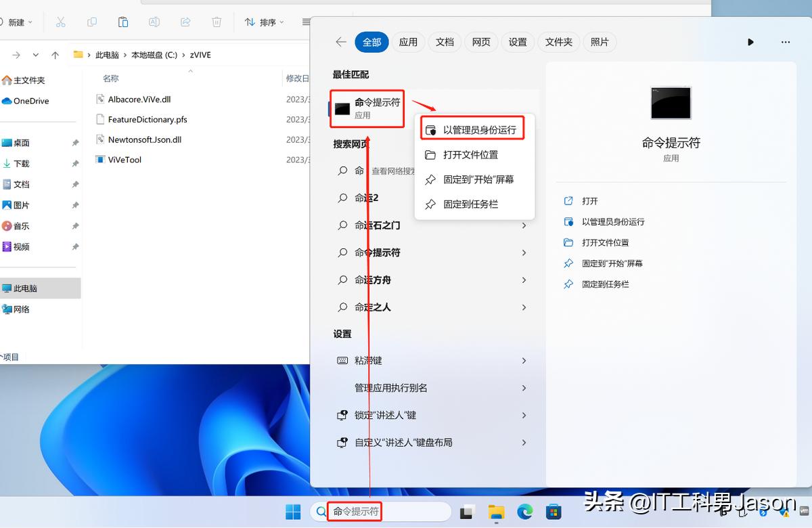Click the Delete trash icon in Explorer toolbar
This screenshot has height=528, width=812.
[216, 22]
